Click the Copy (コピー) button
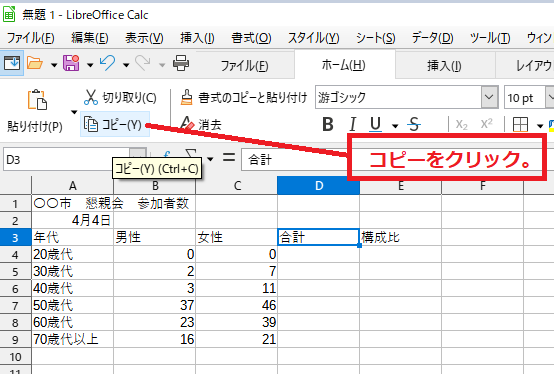The height and width of the screenshot is (374, 554). coord(115,124)
